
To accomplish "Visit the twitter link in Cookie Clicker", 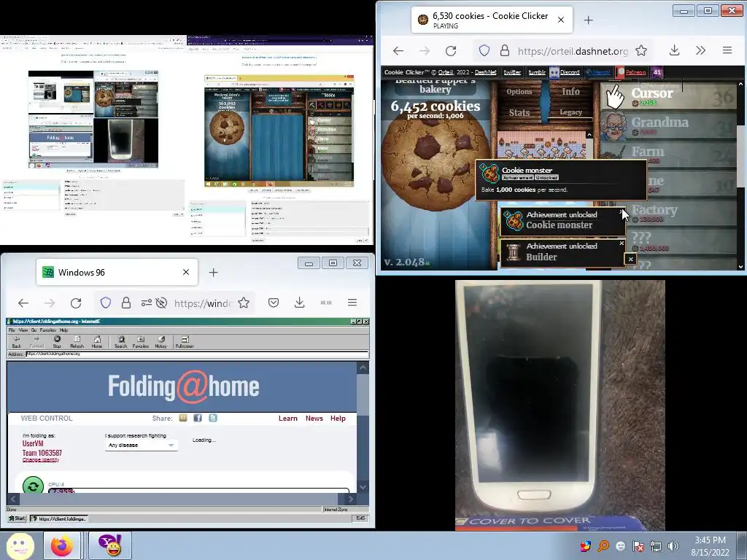I will [x=512, y=72].
